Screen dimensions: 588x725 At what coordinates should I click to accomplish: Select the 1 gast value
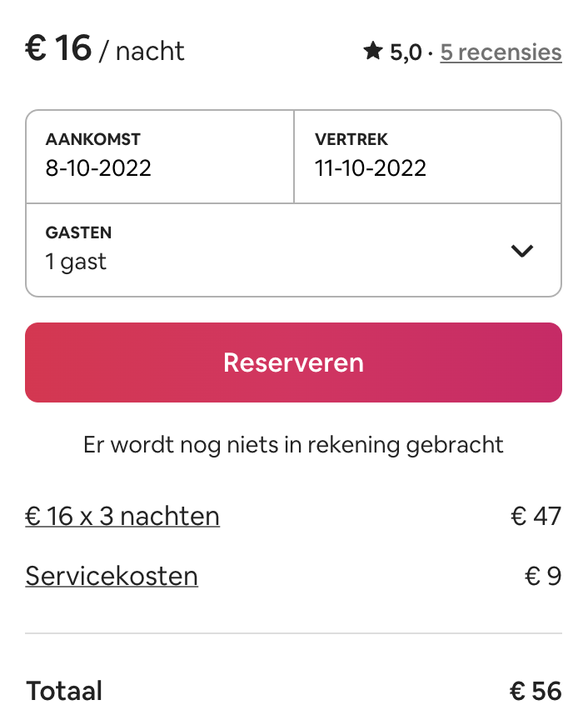tap(76, 262)
